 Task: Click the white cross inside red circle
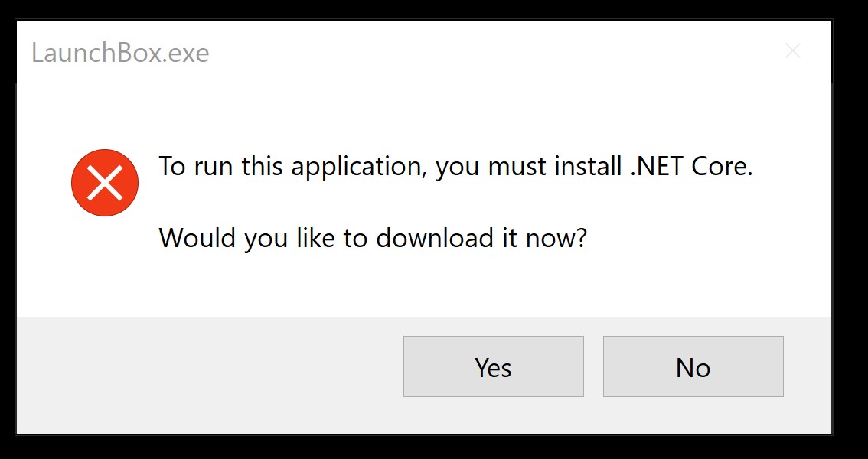(x=105, y=183)
